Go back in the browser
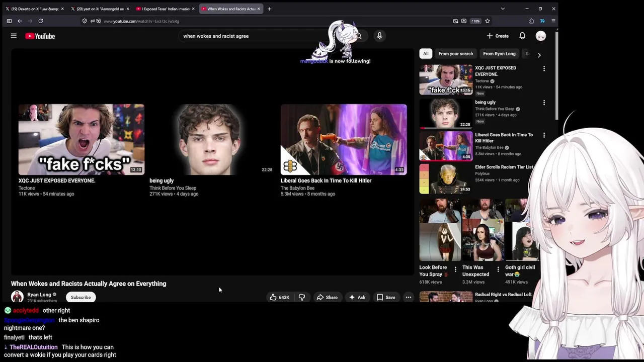This screenshot has height=362, width=644. pos(20,21)
